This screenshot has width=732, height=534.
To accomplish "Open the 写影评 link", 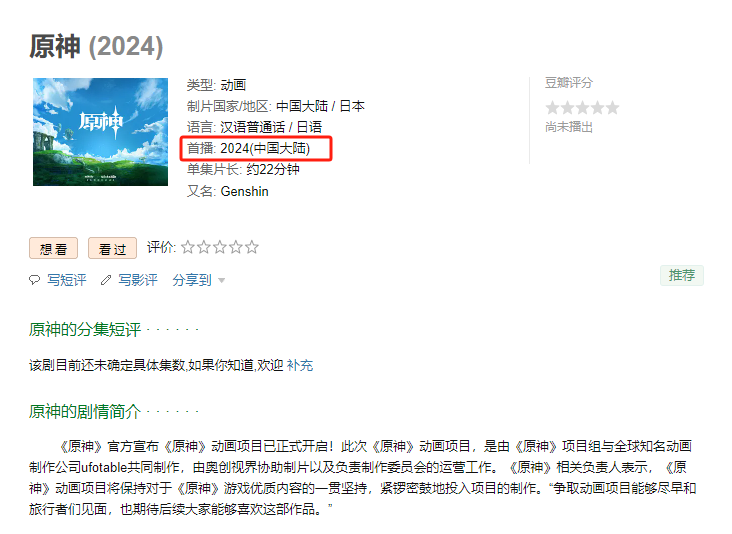I will tap(138, 280).
